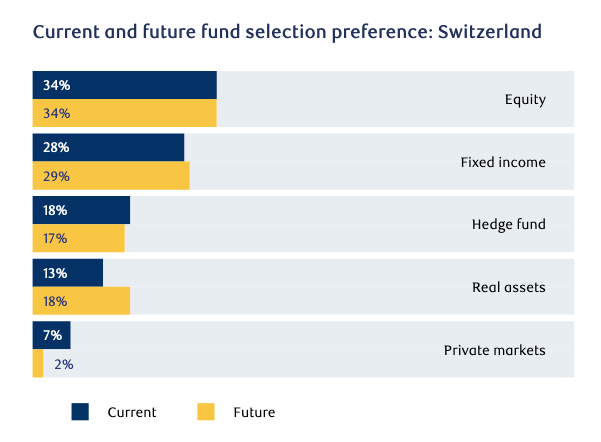Click the Fixed income current 28% bar
Screen dimensions: 601x442
pyautogui.click(x=108, y=147)
